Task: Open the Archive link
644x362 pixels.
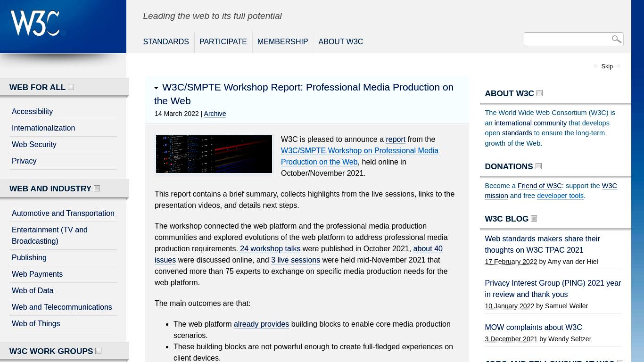Action: 215,114
